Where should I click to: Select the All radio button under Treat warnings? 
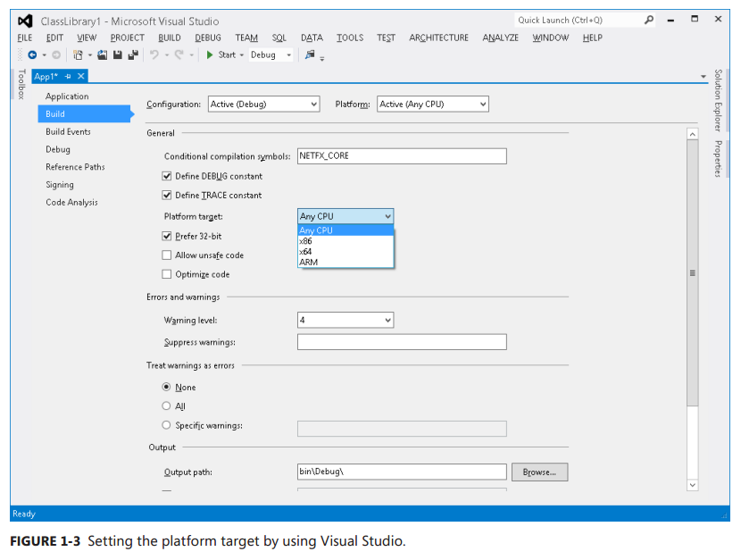(x=166, y=406)
